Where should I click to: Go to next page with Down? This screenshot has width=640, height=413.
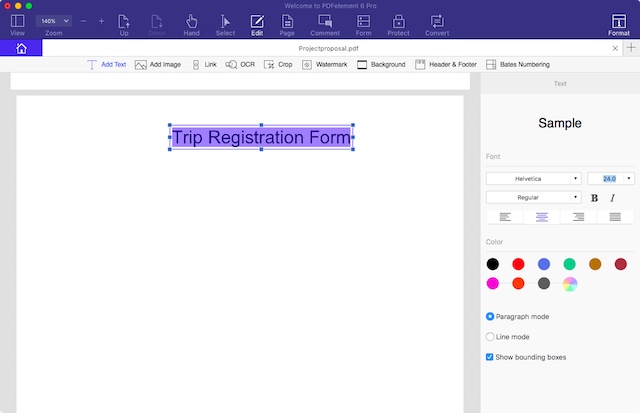157,25
